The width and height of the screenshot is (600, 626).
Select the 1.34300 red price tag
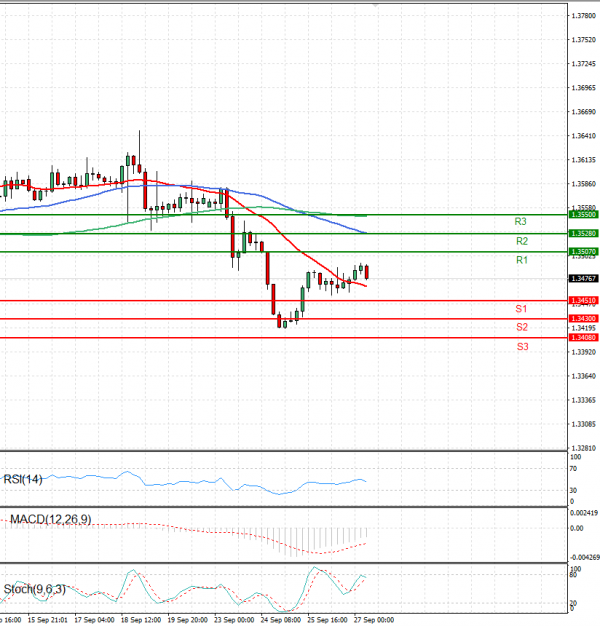[x=583, y=319]
